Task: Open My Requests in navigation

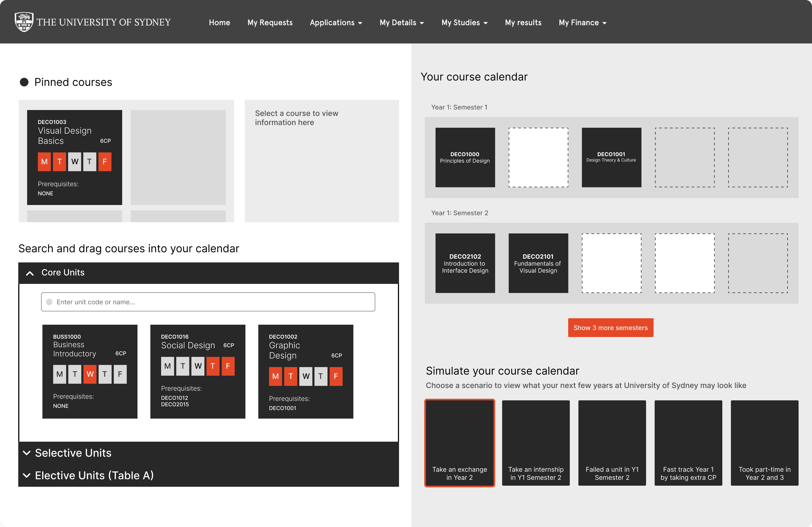Action: click(x=270, y=23)
